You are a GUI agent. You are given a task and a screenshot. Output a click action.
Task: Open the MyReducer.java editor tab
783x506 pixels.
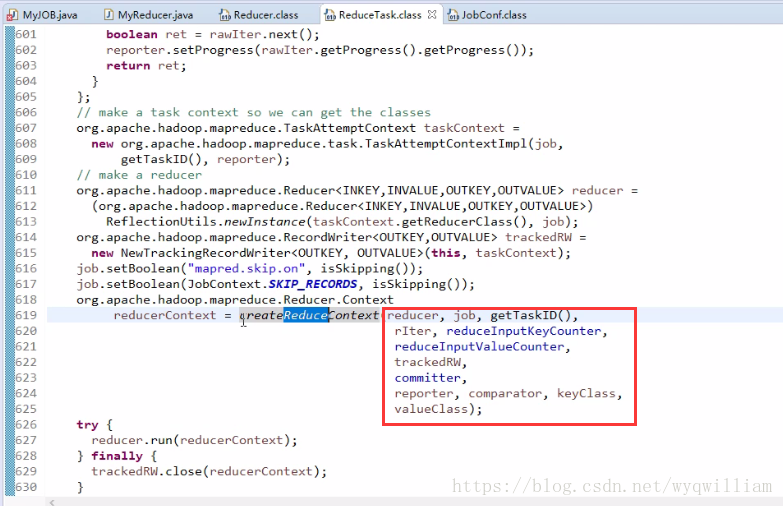(x=148, y=15)
